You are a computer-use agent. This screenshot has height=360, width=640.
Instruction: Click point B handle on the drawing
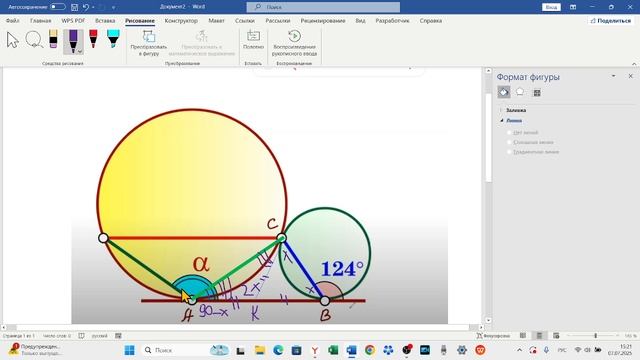[x=325, y=301]
